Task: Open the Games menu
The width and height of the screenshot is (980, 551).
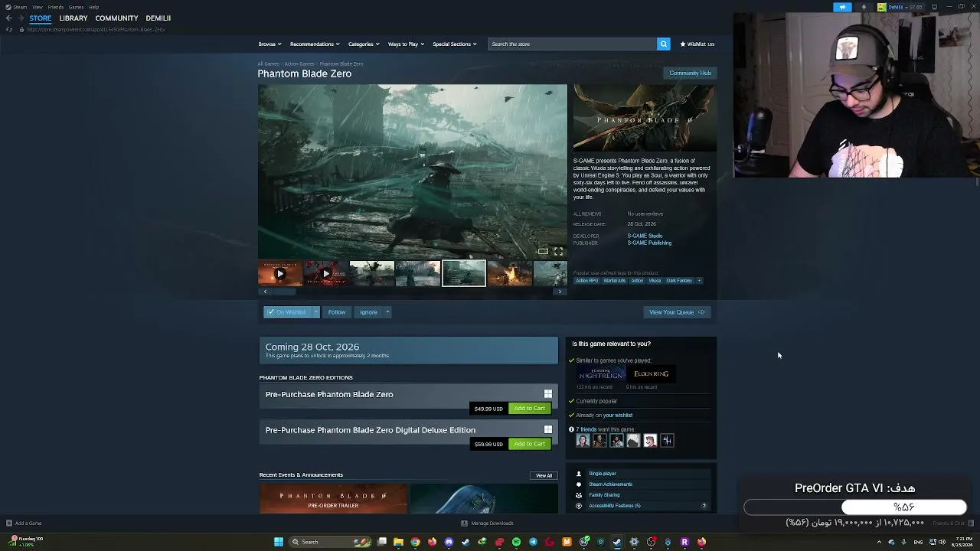Action: click(x=76, y=7)
